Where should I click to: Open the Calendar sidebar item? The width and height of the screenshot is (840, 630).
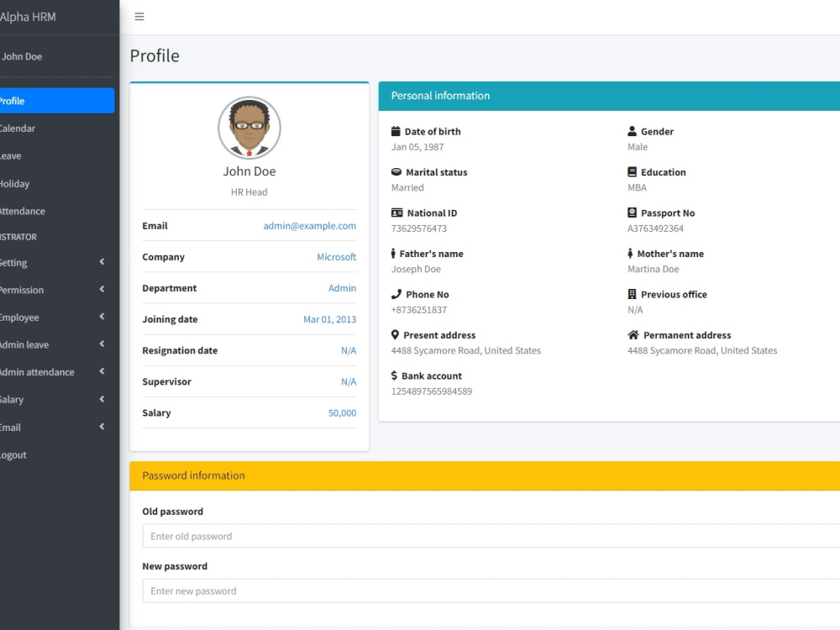pos(56,128)
